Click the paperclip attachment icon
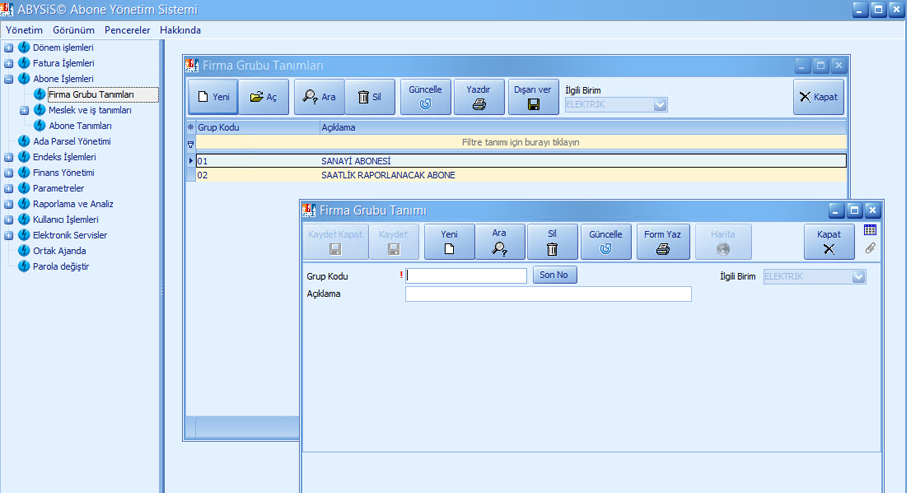The width and height of the screenshot is (907, 493). pos(870,248)
